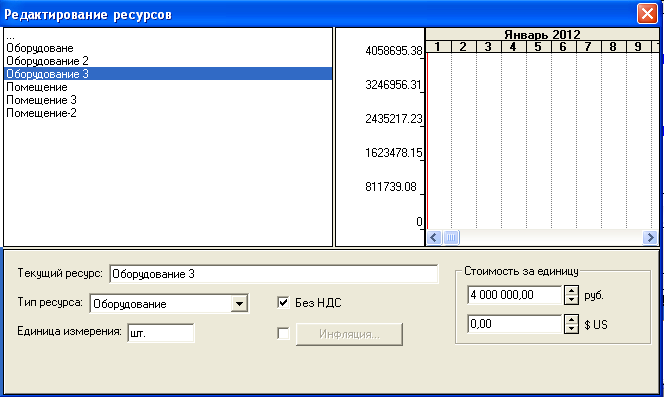Image resolution: width=664 pixels, height=397 pixels.
Task: Click axis value 1623478.15
Action: [394, 153]
